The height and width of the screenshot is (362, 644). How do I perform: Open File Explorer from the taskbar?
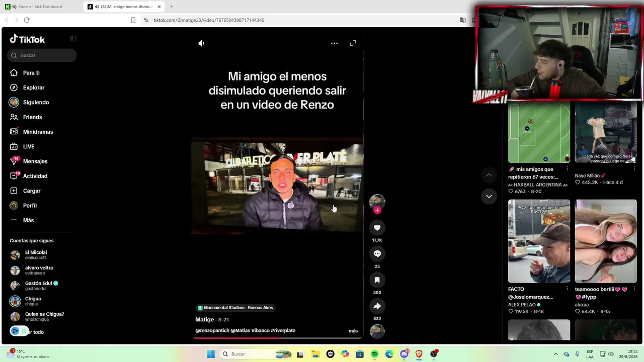point(315,354)
